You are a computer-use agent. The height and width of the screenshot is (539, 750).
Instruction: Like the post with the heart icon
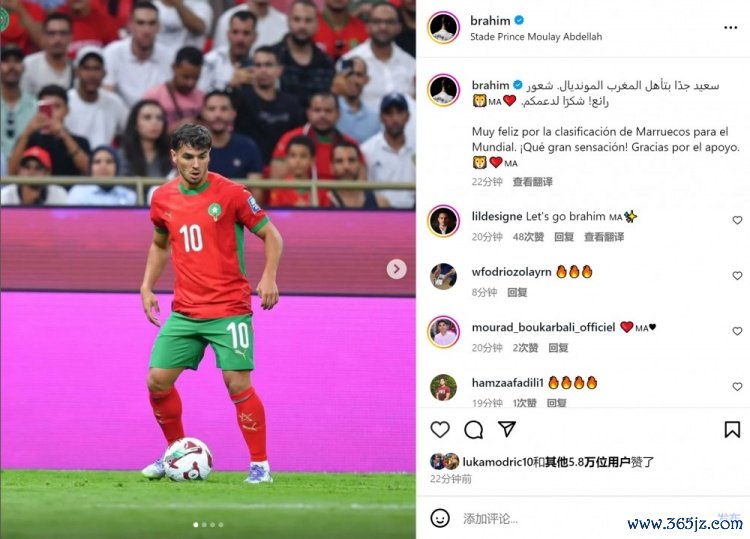[x=440, y=429]
